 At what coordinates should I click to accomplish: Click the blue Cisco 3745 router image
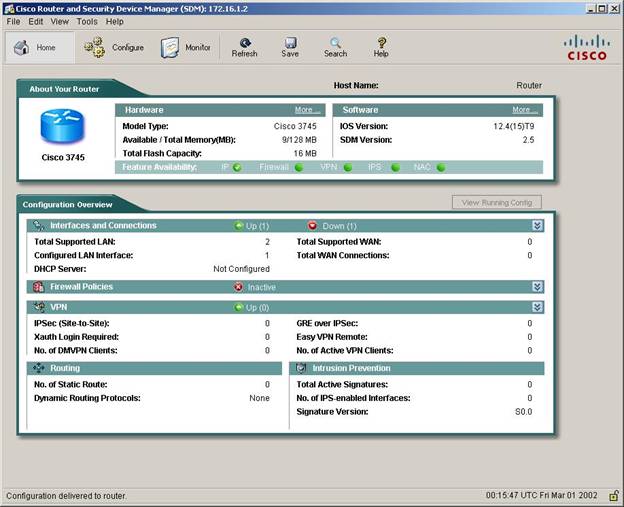[x=62, y=127]
